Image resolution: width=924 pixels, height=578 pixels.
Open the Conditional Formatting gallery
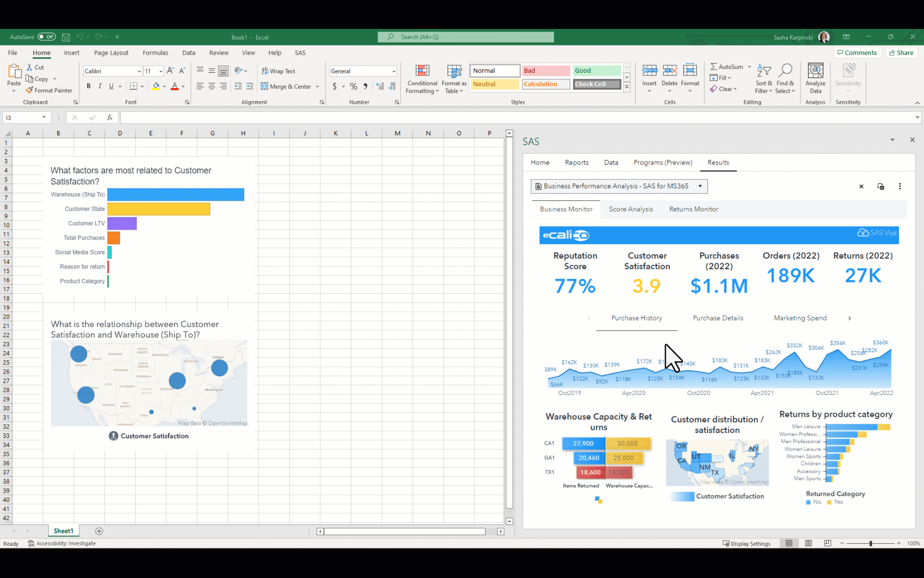coord(422,79)
